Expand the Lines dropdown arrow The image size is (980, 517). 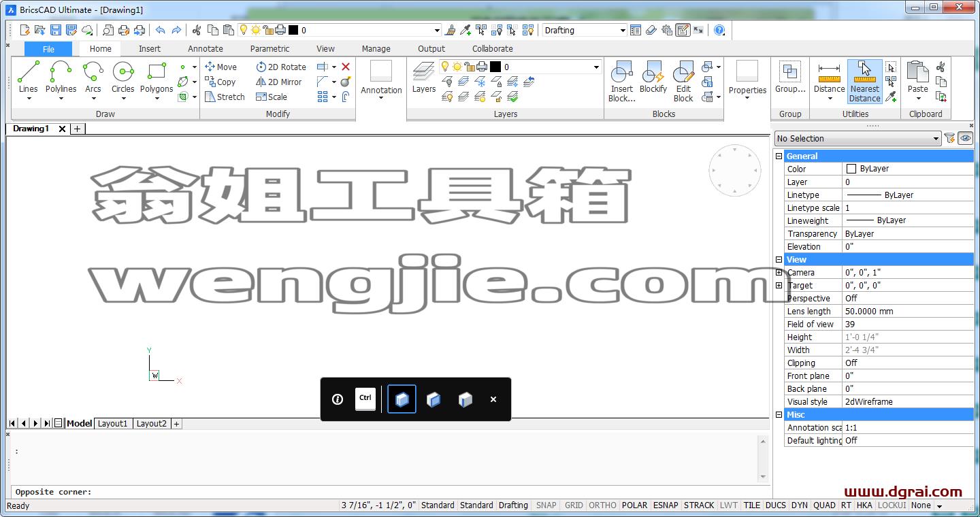tap(29, 99)
